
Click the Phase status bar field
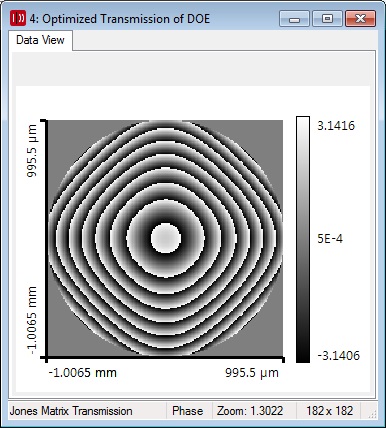pos(189,411)
